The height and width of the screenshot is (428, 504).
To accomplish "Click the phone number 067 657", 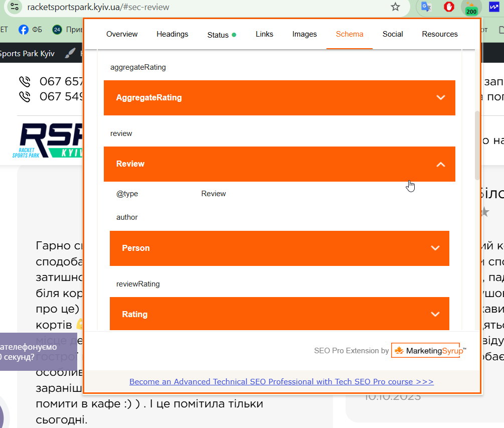I will [61, 82].
